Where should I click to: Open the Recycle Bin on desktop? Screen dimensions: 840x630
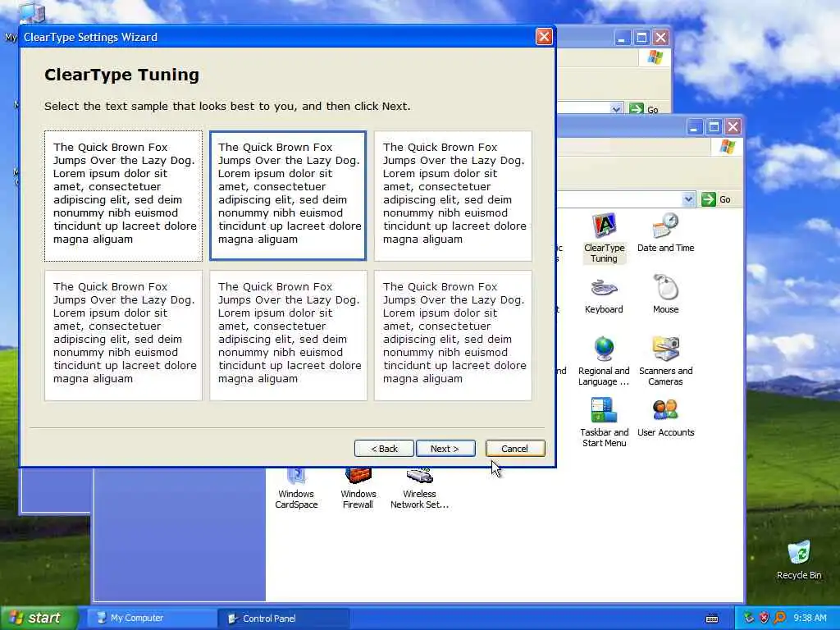tap(799, 560)
